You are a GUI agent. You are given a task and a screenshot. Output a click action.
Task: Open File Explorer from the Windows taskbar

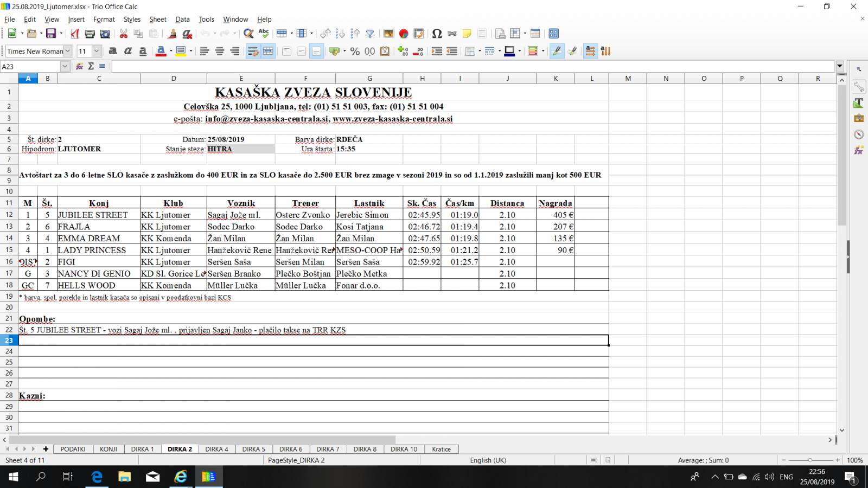[x=125, y=477]
